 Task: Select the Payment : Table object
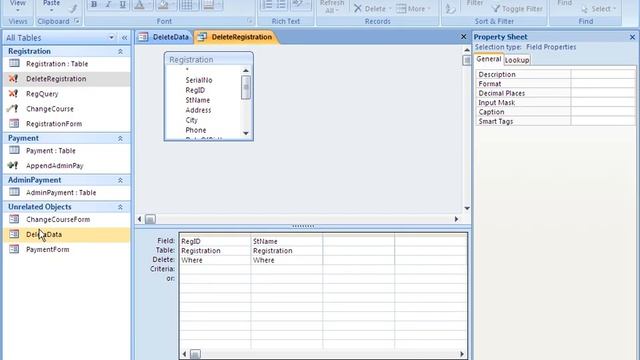[51, 151]
